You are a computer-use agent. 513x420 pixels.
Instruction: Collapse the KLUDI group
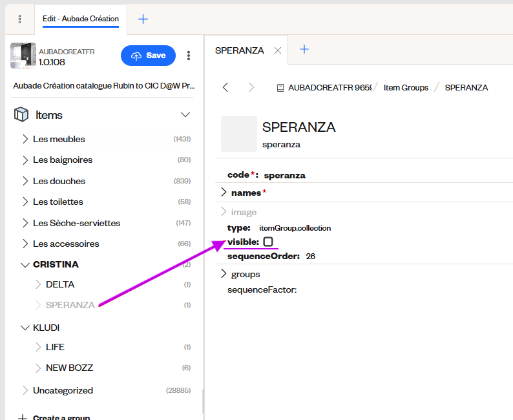[25, 328]
